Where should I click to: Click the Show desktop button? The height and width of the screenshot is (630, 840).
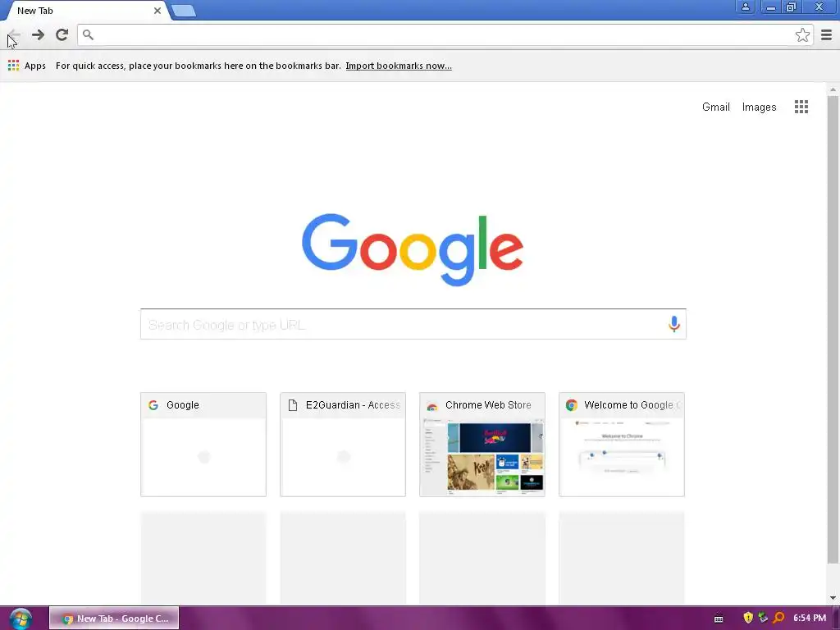coord(836,619)
